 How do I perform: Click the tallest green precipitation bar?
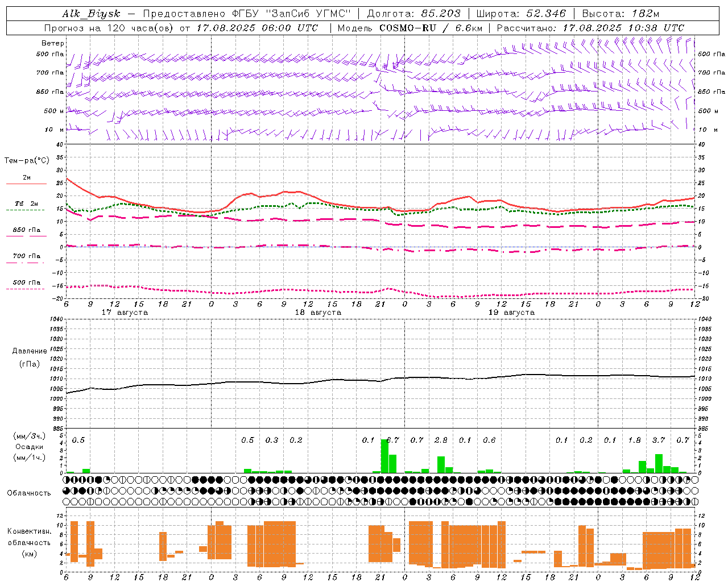(x=384, y=456)
